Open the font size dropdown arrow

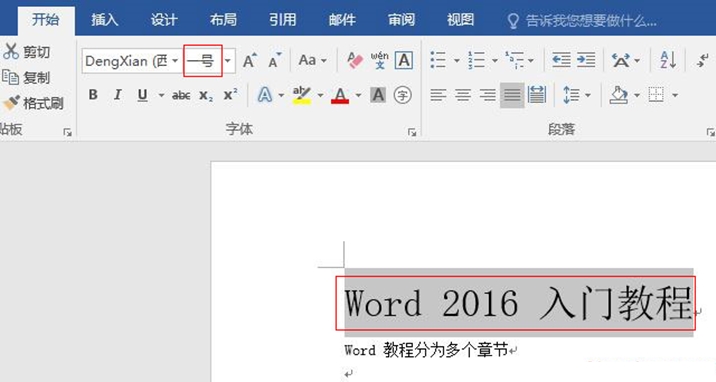227,60
